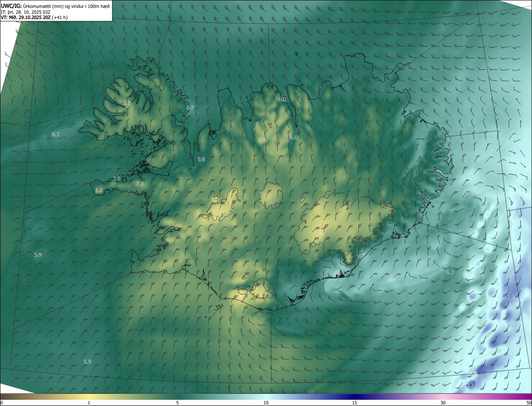Click the "10" tick label on the colorbar
Viewport: 532px width, 406px height.
[x=266, y=403]
